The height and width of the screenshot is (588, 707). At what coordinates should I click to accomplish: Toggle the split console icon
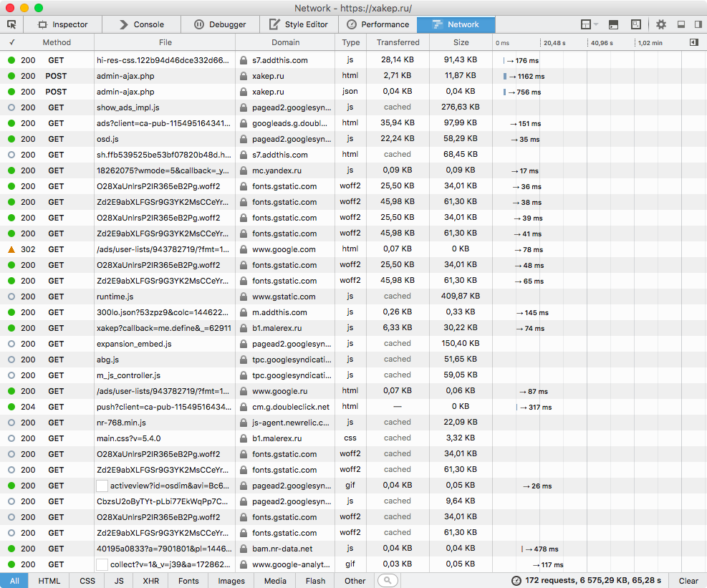click(613, 24)
